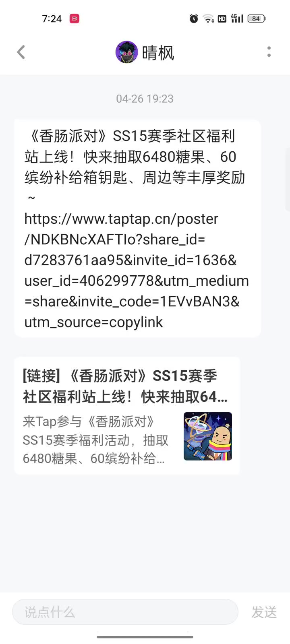Tap 晴枫's profile avatar
The image size is (290, 644).
coord(127,52)
